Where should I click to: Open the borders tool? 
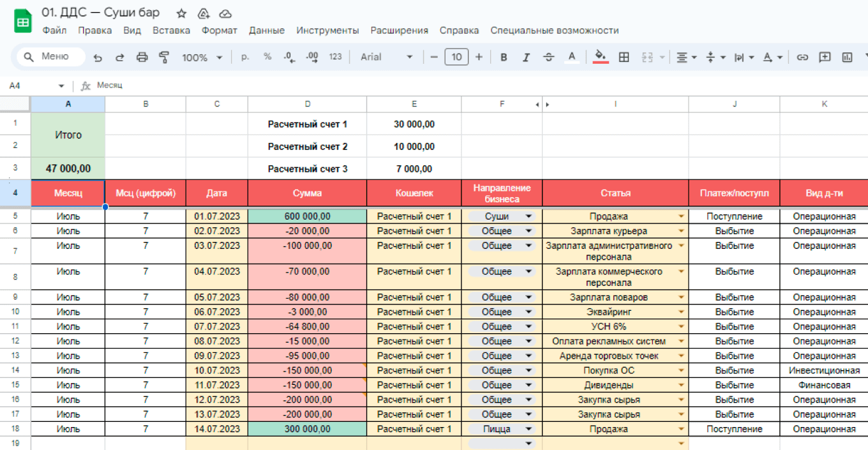[624, 57]
